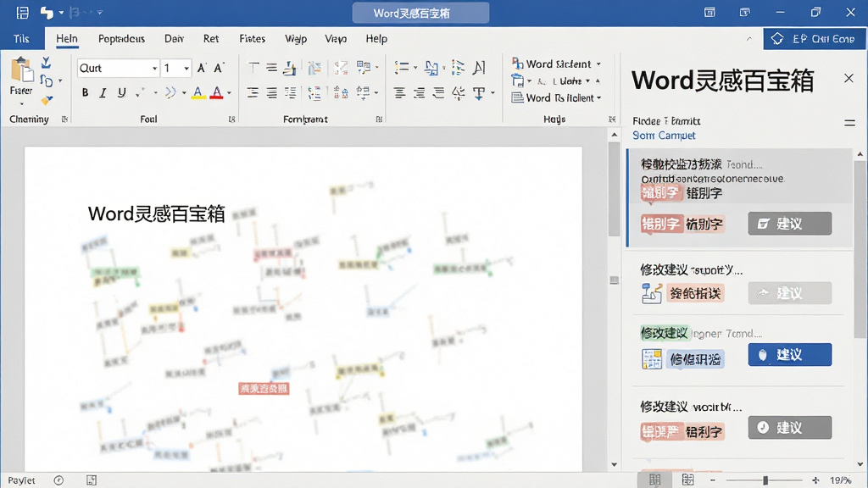Click the Undo arrow in title bar
This screenshot has width=868, height=488.
click(47, 12)
